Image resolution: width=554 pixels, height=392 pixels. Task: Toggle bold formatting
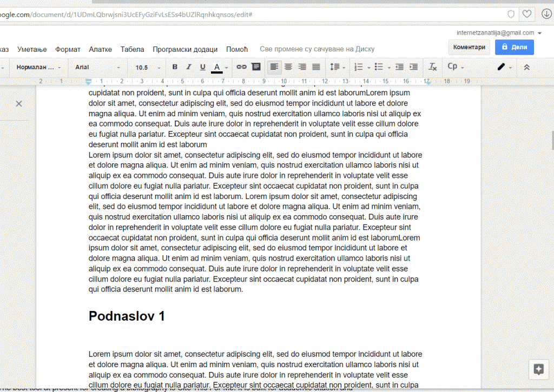pyautogui.click(x=175, y=67)
